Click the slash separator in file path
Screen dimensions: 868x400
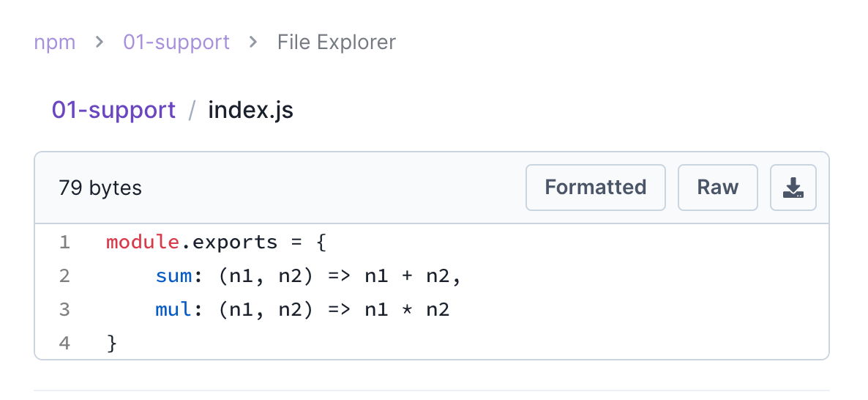192,110
